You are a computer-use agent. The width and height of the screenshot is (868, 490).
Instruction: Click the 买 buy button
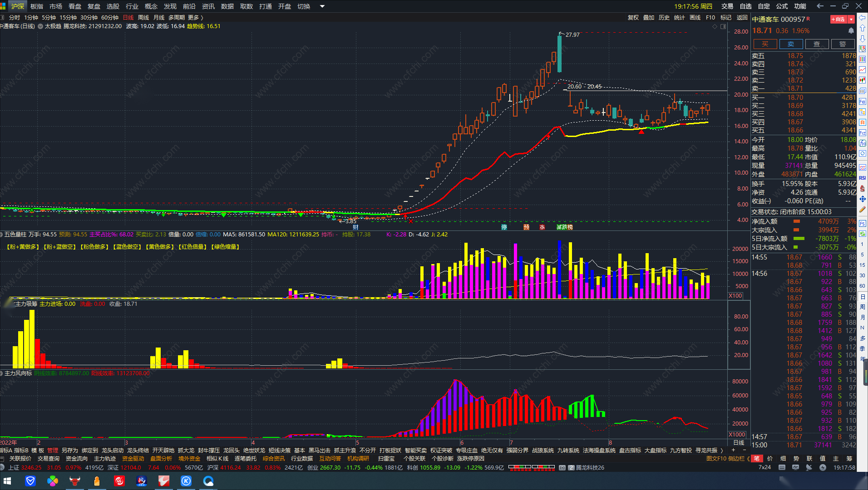[765, 44]
